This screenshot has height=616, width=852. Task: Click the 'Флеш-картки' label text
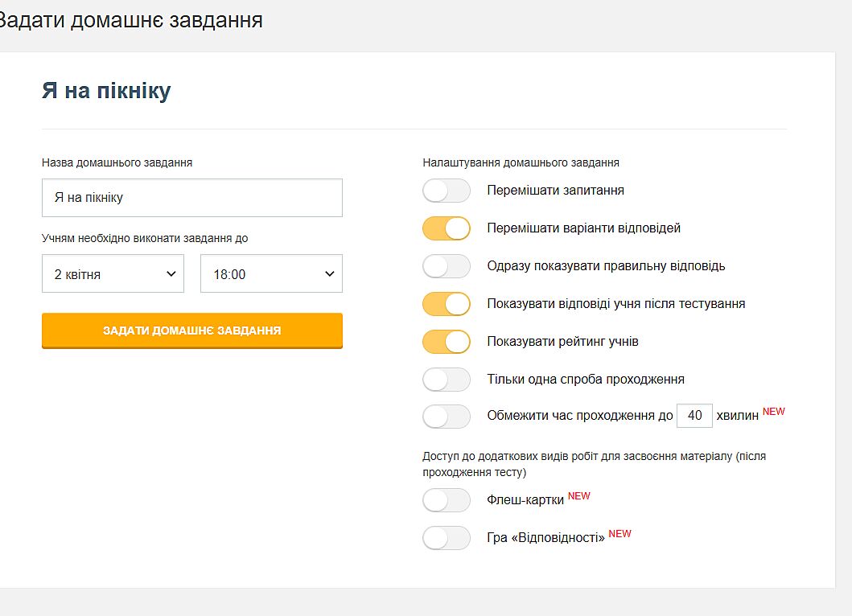(525, 500)
